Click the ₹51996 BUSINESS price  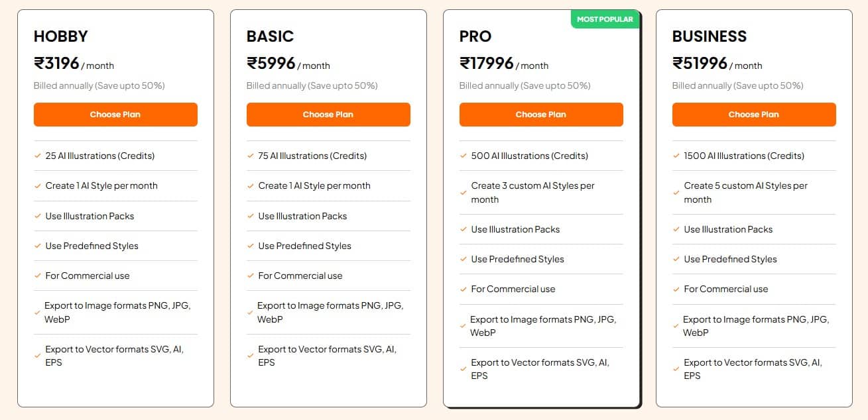[717, 64]
